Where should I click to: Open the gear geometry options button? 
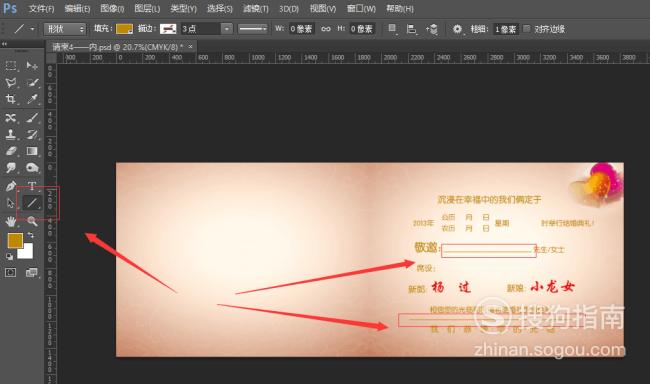[x=457, y=29]
